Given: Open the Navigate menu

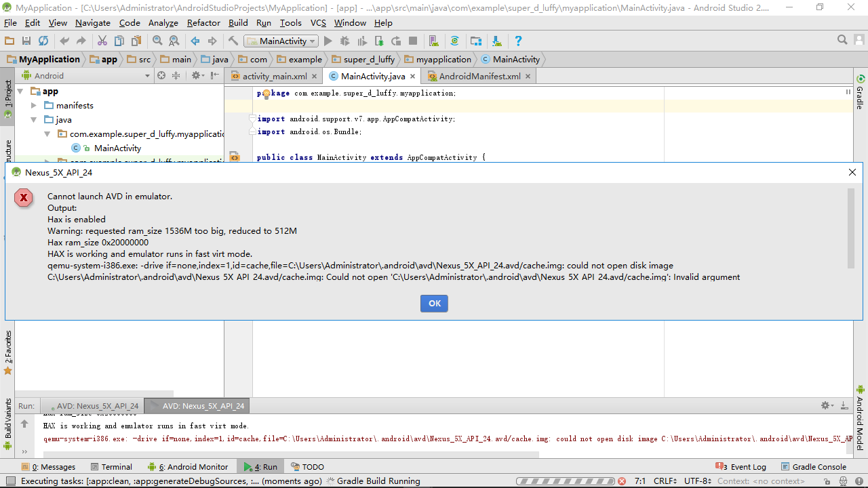Looking at the screenshot, I should tap(92, 22).
